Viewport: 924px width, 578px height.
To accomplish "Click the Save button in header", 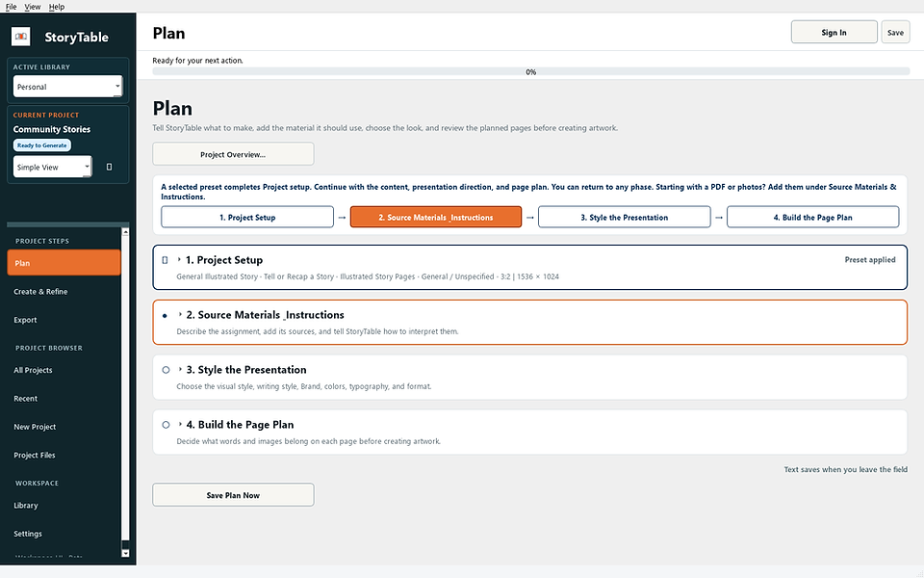I will [x=895, y=33].
